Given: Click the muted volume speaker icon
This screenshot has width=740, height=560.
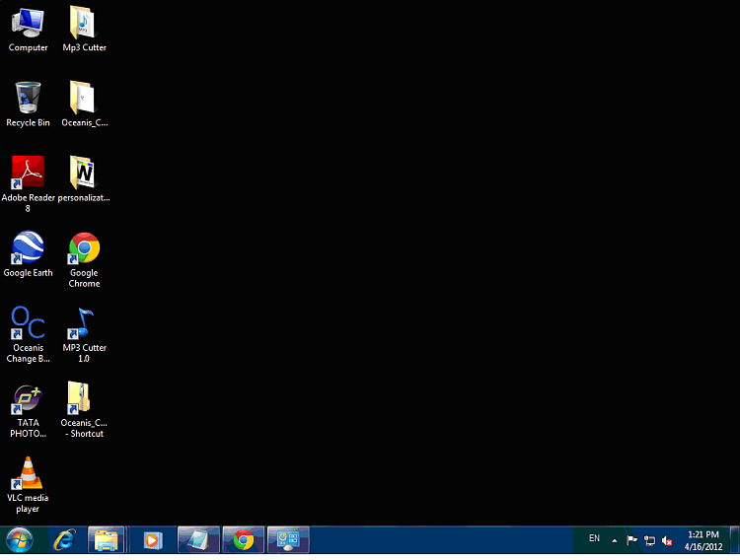Looking at the screenshot, I should point(666,540).
